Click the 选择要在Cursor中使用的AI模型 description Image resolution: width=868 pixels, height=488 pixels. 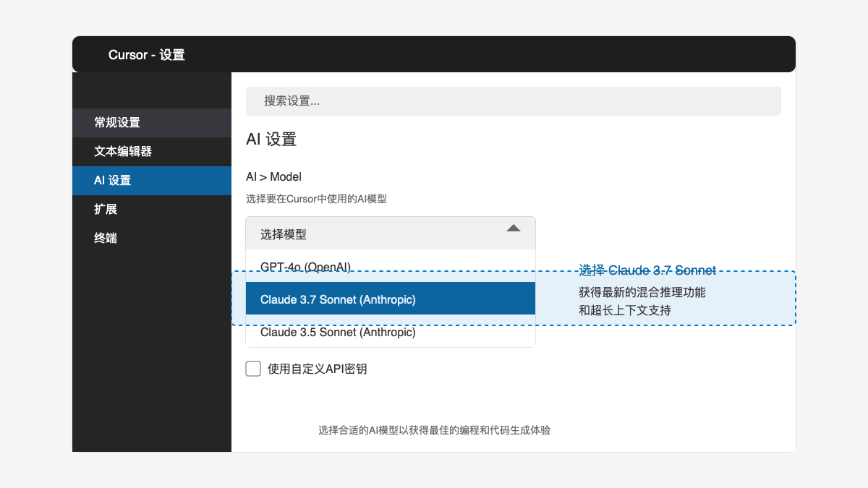pos(316,199)
